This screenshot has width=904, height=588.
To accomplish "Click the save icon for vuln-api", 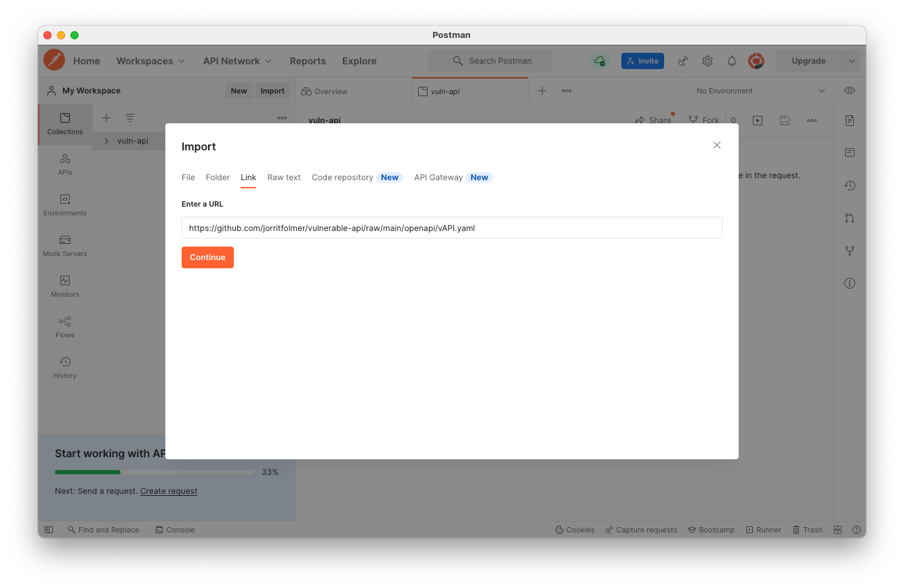I will 785,121.
